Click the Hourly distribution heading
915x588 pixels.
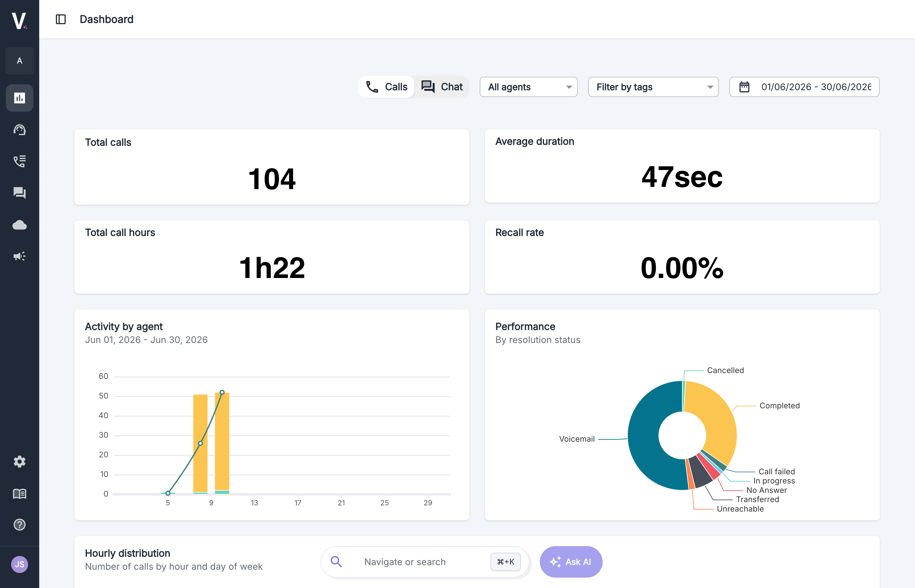coord(127,554)
